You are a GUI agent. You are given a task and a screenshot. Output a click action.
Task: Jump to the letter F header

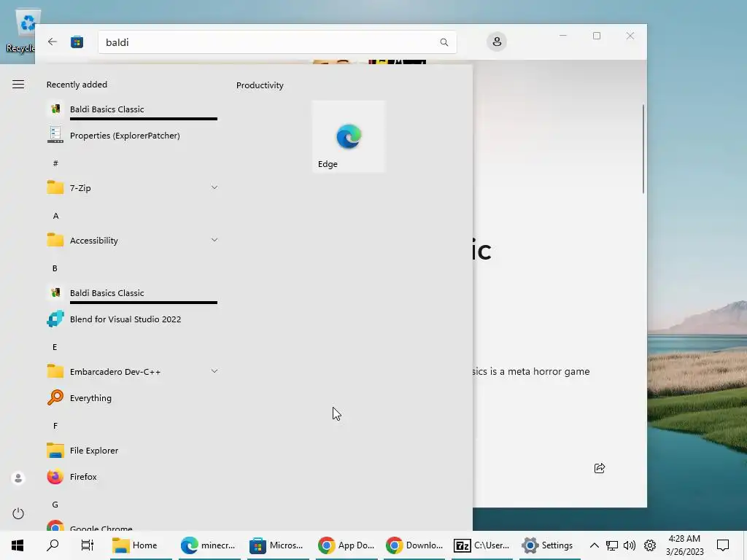55,425
